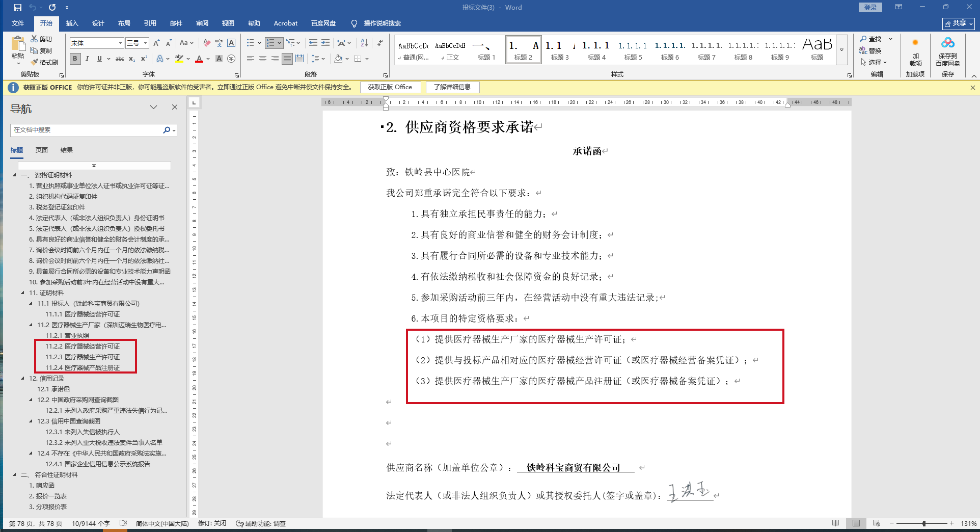The image size is (980, 532).
Task: Toggle justified paragraph alignment
Action: (x=287, y=59)
